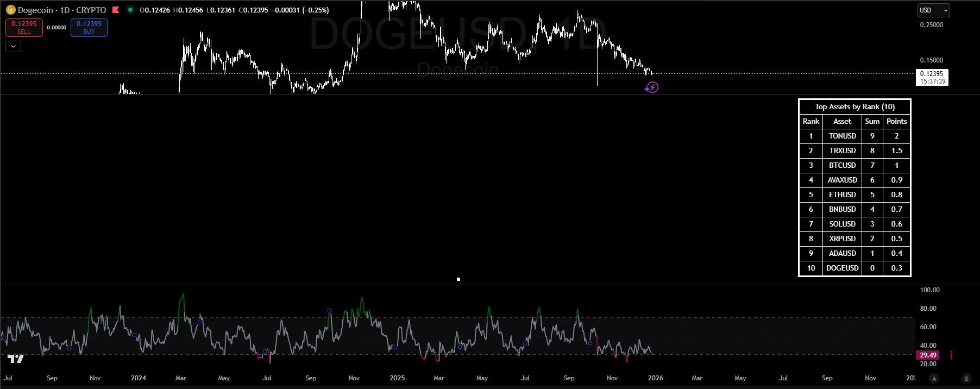
Task: Click the SELL 0.12395 button
Action: coord(24,27)
